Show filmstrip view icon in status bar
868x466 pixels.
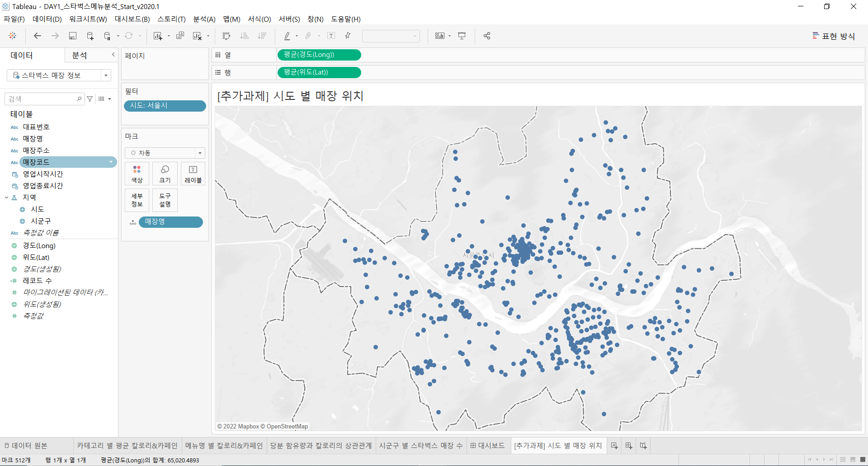tap(853, 460)
